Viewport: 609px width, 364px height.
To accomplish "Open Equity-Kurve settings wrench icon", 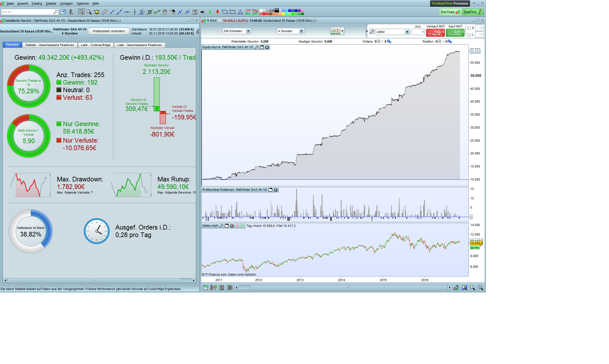I will pos(256,47).
